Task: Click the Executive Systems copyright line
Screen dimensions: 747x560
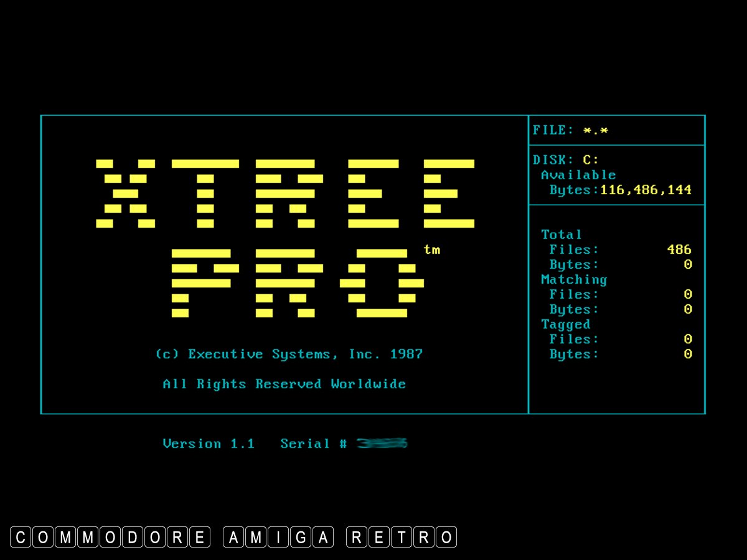Action: tap(289, 354)
